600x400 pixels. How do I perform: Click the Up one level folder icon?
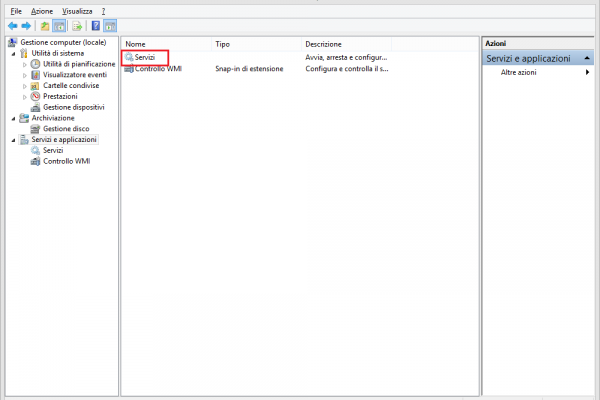pyautogui.click(x=45, y=26)
